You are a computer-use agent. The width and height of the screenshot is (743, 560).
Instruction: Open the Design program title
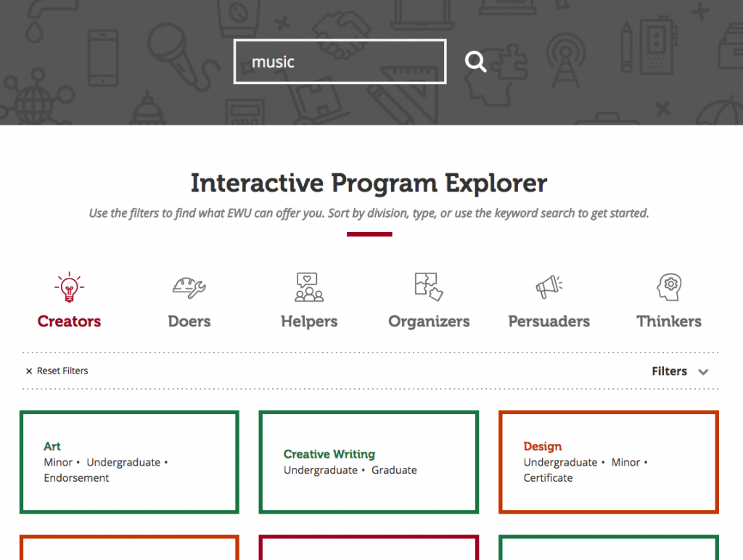[x=543, y=446]
